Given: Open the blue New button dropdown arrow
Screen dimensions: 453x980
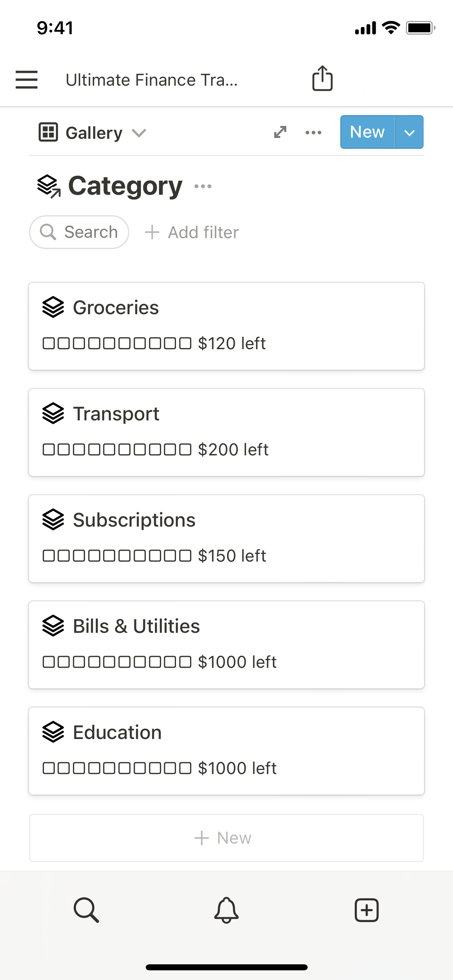Looking at the screenshot, I should coord(410,132).
